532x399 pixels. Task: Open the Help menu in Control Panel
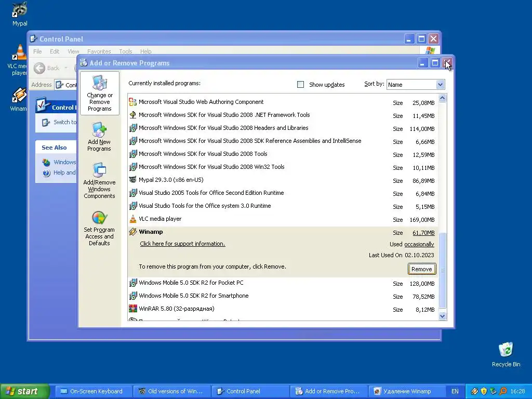pyautogui.click(x=145, y=51)
